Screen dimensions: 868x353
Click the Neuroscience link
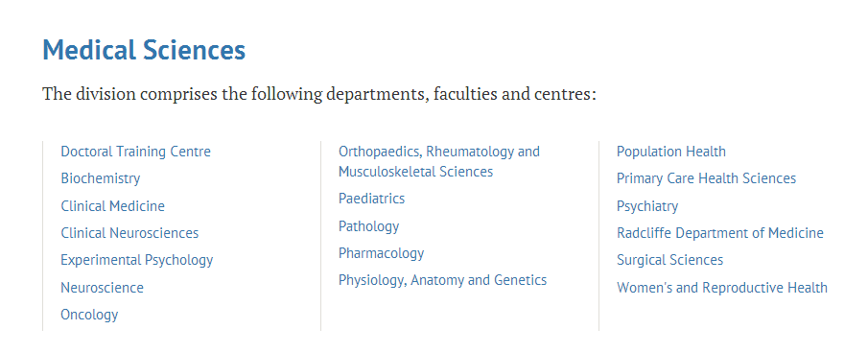pyautogui.click(x=102, y=288)
